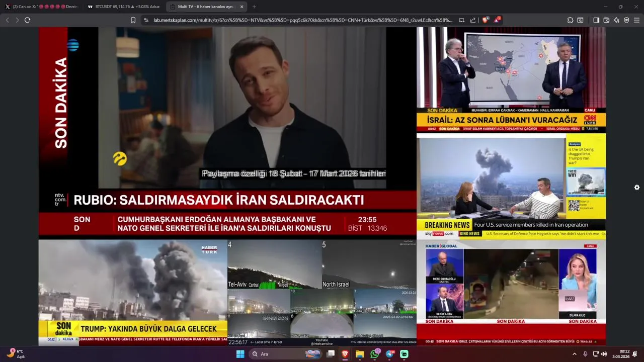Open WhatsApp from the taskbar
The width and height of the screenshot is (644, 362).
(375, 354)
